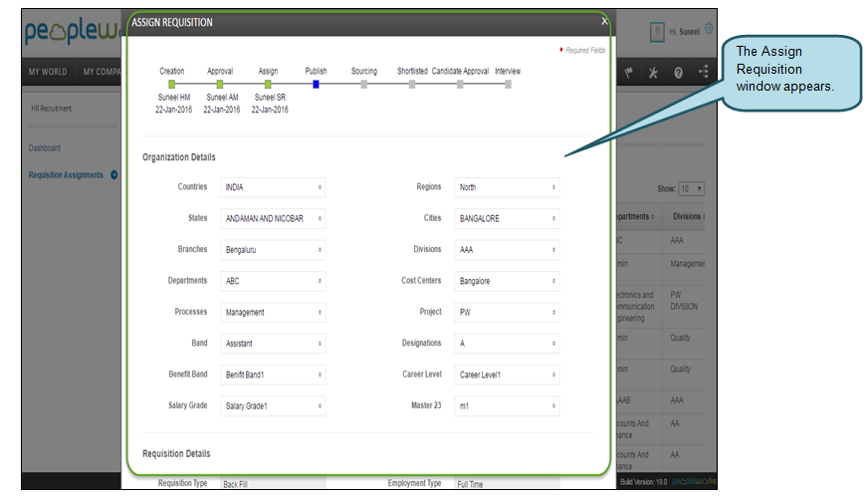This screenshot has width=868, height=498.
Task: Select the blue Publish stage marker
Action: click(317, 85)
